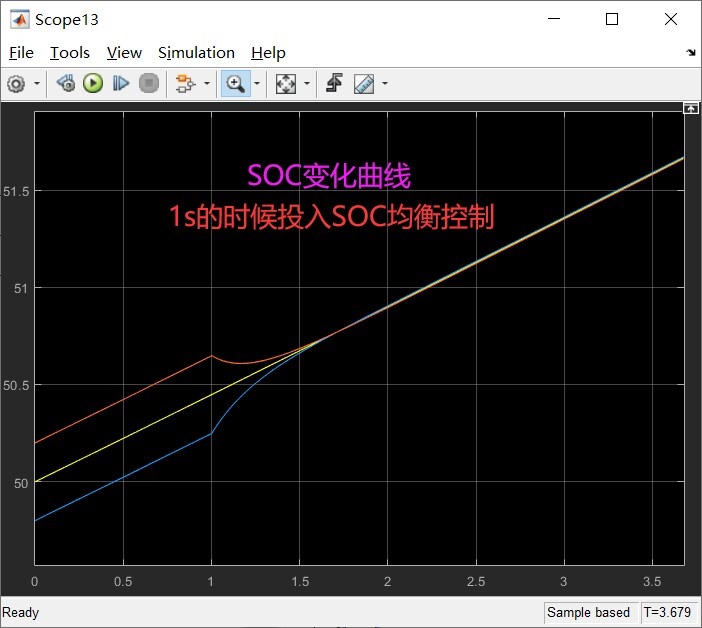Click the MATLAB icon in Scope13 title bar
This screenshot has width=702, height=628.
[20, 19]
